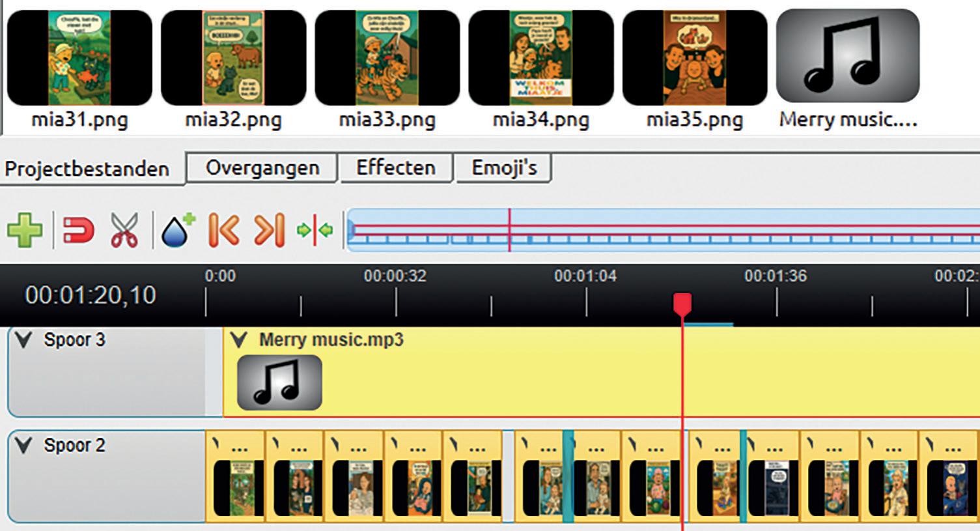This screenshot has height=531, width=980.
Task: Jump to the next marker
Action: 270,231
